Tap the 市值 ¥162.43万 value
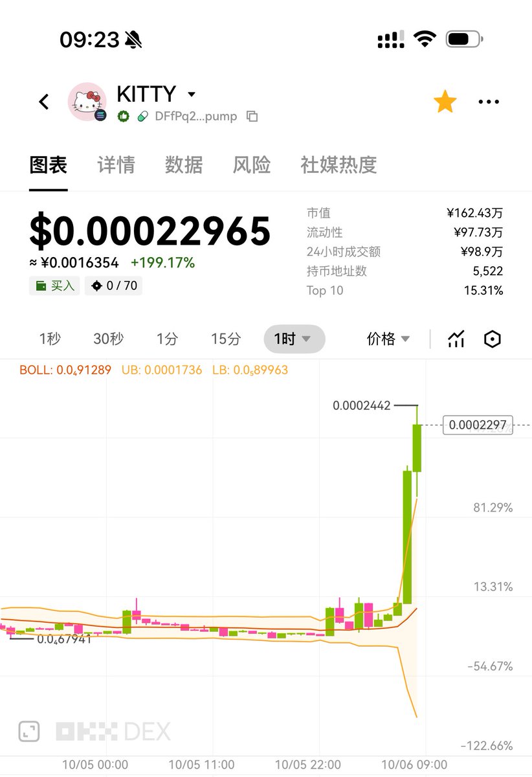The width and height of the screenshot is (532, 777). click(474, 213)
